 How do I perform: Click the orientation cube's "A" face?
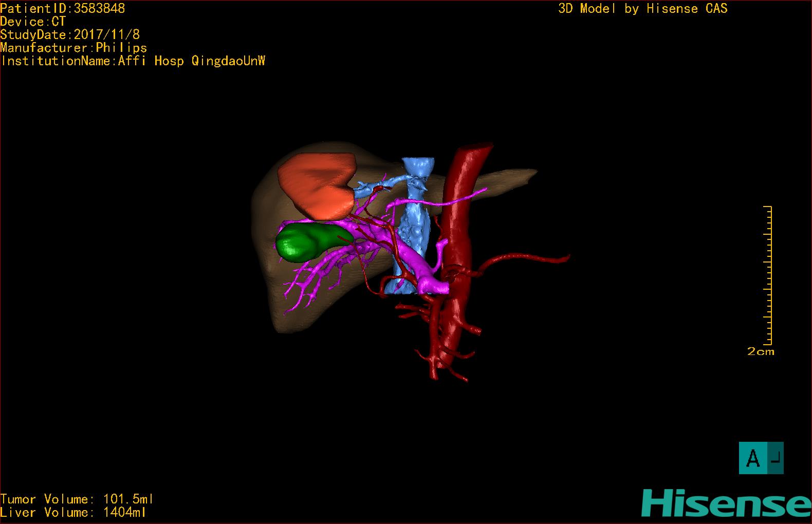click(x=753, y=458)
